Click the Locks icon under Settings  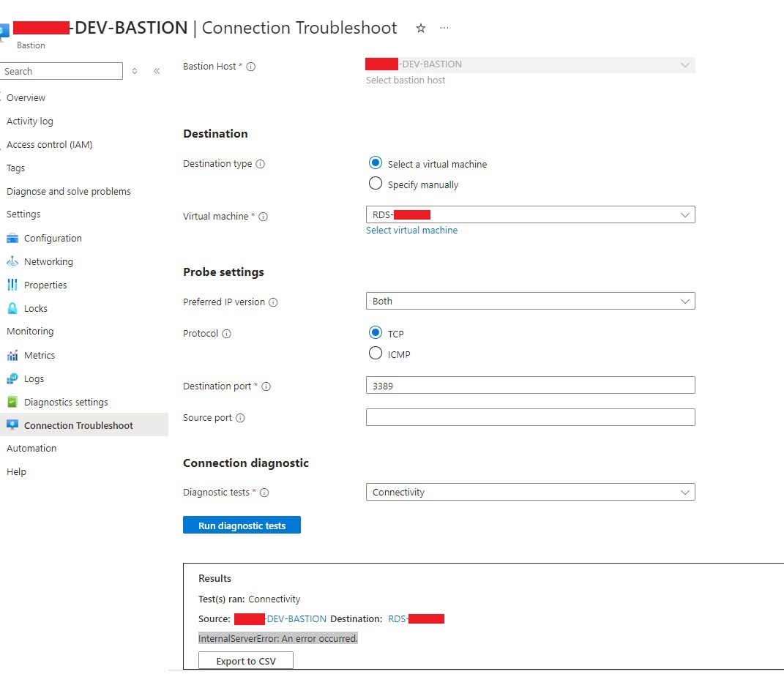point(13,308)
